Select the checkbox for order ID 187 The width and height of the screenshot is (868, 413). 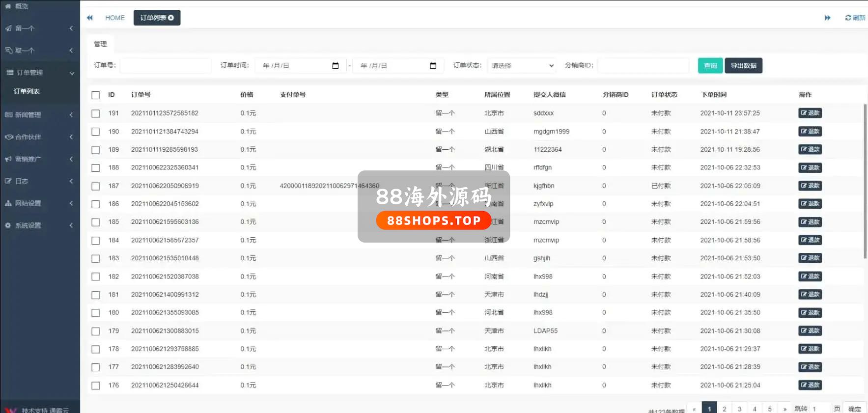(x=96, y=186)
